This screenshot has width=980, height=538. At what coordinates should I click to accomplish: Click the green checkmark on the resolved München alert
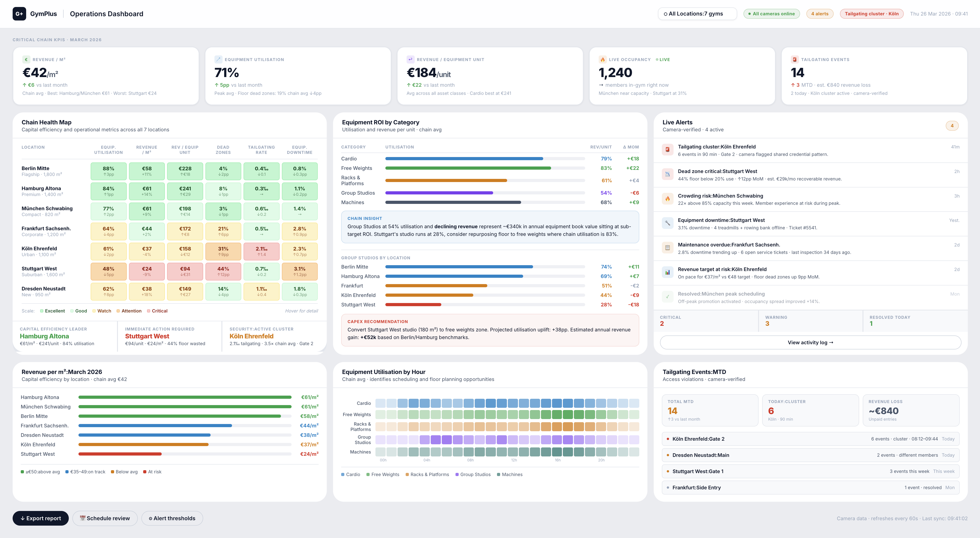pyautogui.click(x=668, y=296)
